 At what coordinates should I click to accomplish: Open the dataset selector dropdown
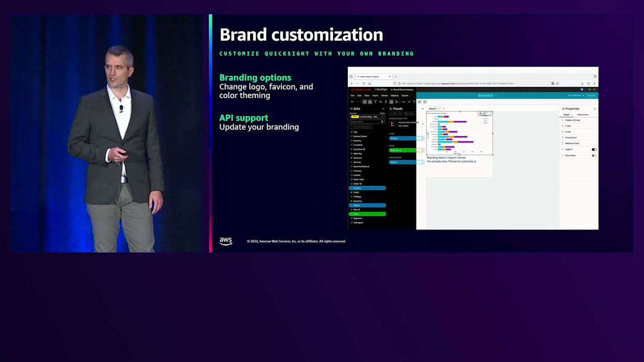[x=368, y=117]
